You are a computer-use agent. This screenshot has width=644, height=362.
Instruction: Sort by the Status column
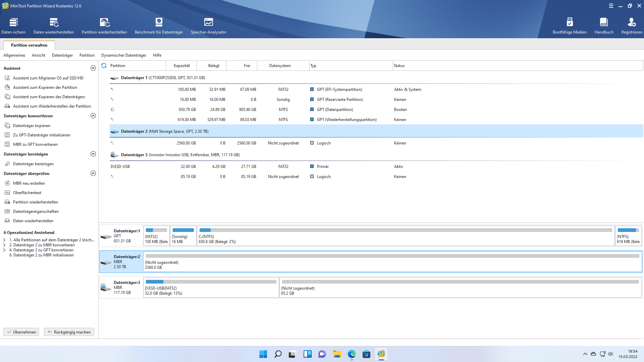pyautogui.click(x=518, y=66)
